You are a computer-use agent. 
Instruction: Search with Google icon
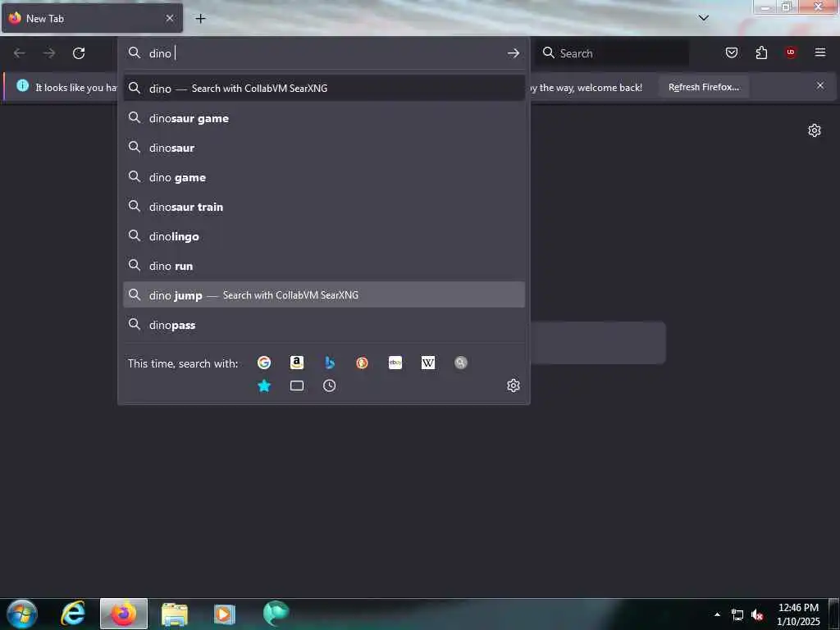pos(264,363)
